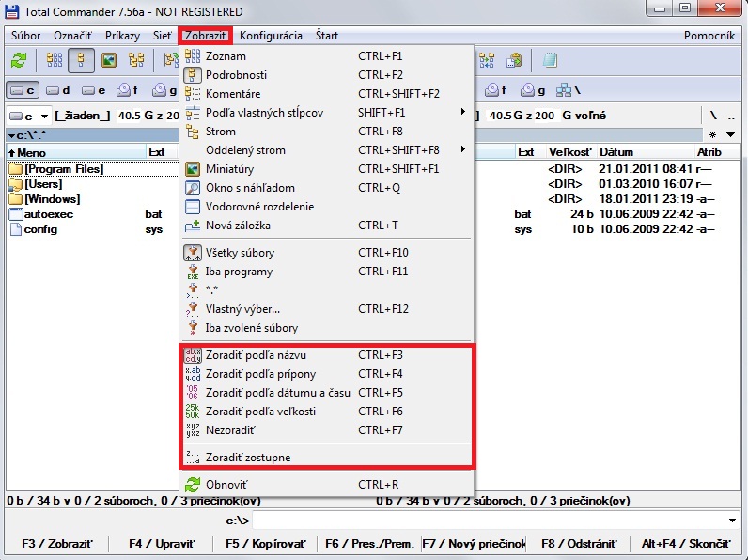This screenshot has height=560, width=748.
Task: Choose Zoznam menu item
Action: (x=327, y=56)
